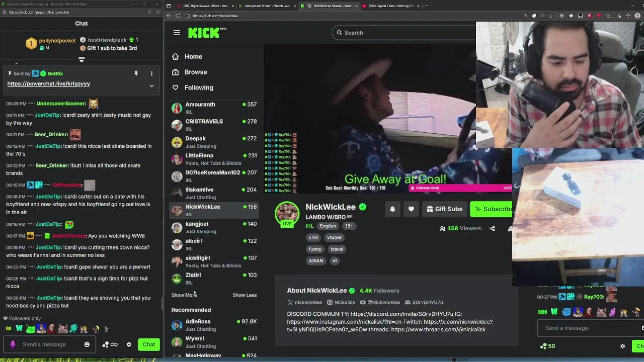This screenshot has width=644, height=362.
Task: Click the share stream icon
Action: pos(492,228)
